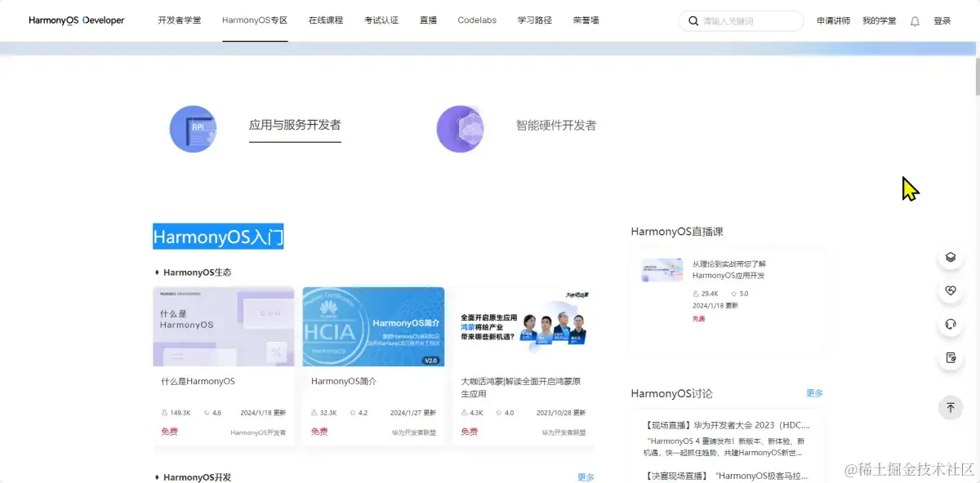
Task: Click the heart-handshake icon in right sidebar
Action: (x=951, y=290)
